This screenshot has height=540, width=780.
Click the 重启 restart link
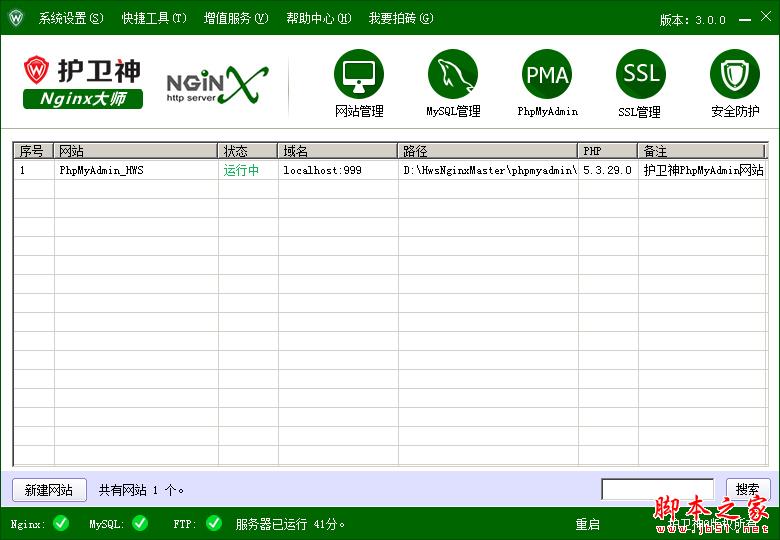587,524
